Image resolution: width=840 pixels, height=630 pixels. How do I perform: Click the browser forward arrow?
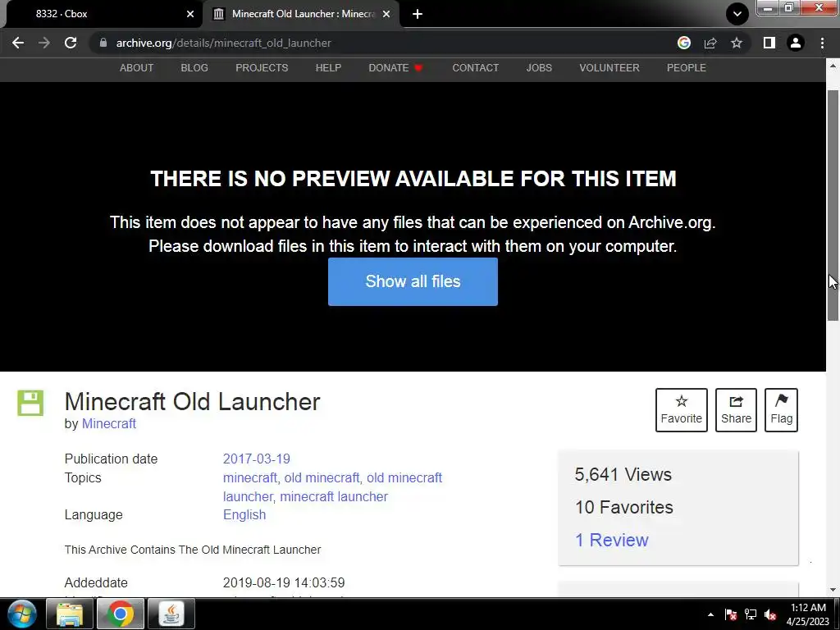pyautogui.click(x=44, y=43)
